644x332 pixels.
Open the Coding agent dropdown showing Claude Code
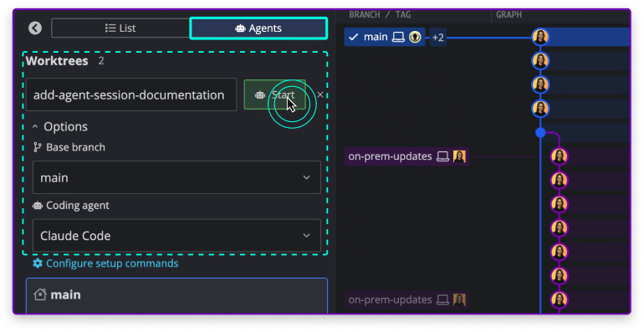tap(176, 236)
